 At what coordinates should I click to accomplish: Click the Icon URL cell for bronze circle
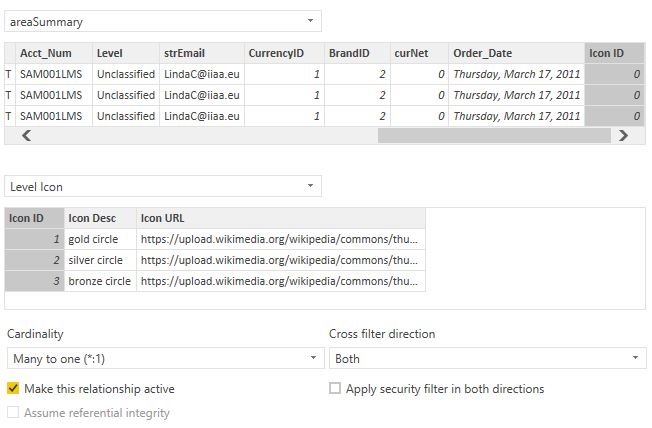[281, 281]
